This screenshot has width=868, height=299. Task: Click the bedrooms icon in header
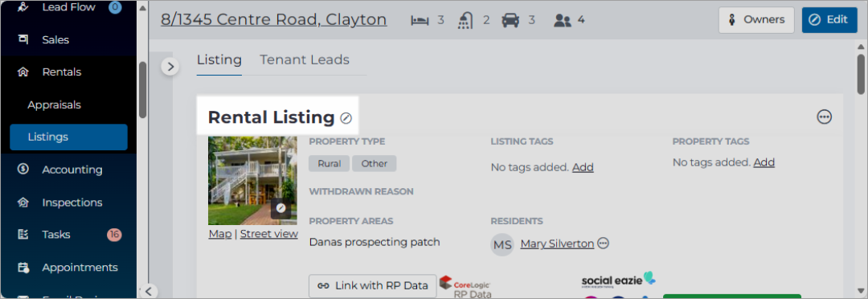coord(420,20)
